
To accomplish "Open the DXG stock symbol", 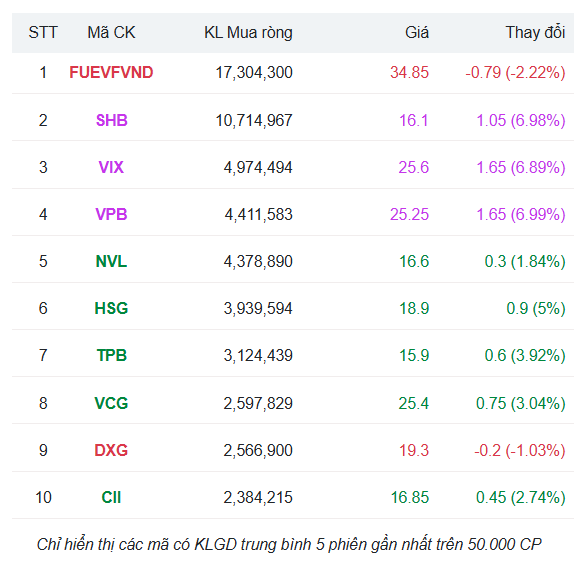I will [111, 451].
